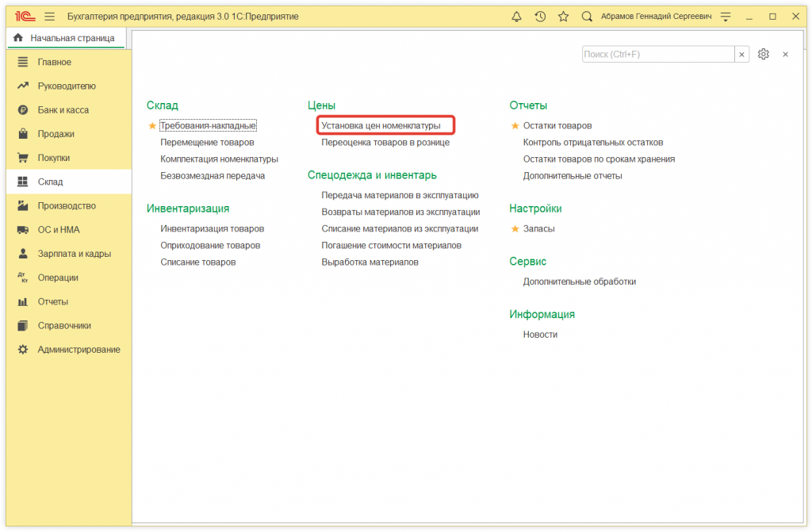812x532 pixels.
Task: Open the Банк и касса section
Action: [x=63, y=110]
